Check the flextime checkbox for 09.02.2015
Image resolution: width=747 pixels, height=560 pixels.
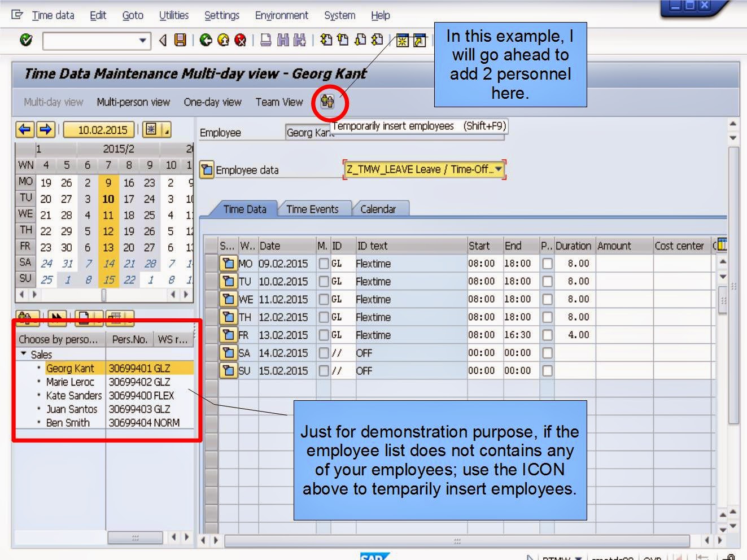coord(322,263)
